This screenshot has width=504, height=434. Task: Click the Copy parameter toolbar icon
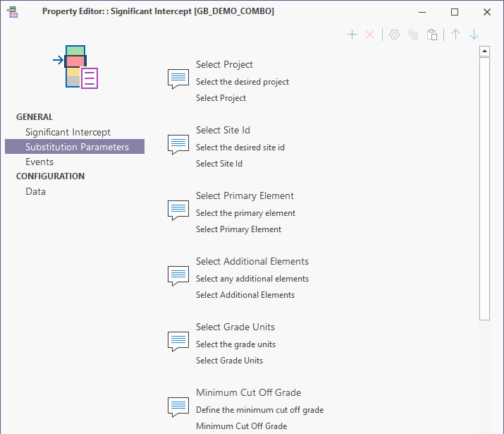pos(413,35)
